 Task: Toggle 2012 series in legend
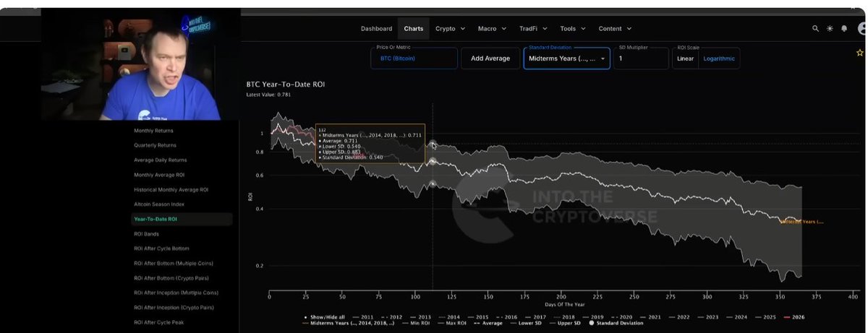pyautogui.click(x=392, y=317)
